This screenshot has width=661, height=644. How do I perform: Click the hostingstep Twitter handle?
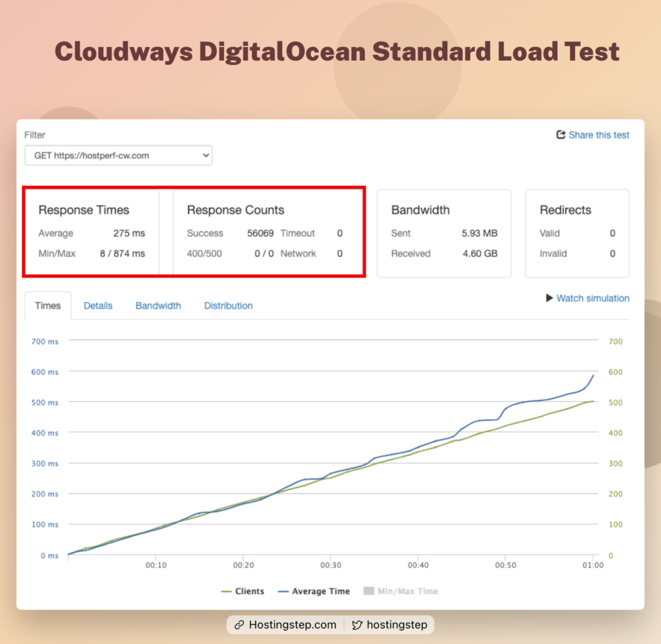point(397,625)
